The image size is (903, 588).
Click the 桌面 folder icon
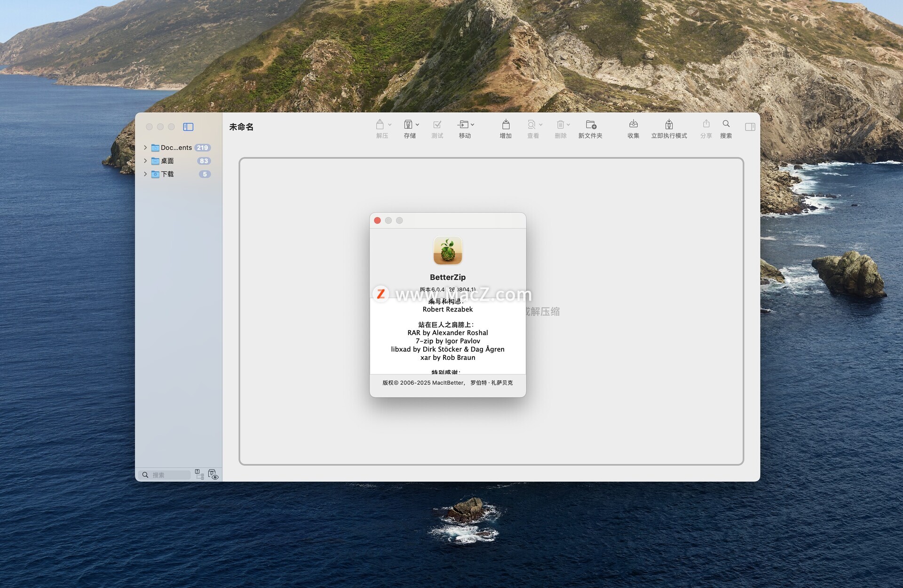[x=155, y=161]
